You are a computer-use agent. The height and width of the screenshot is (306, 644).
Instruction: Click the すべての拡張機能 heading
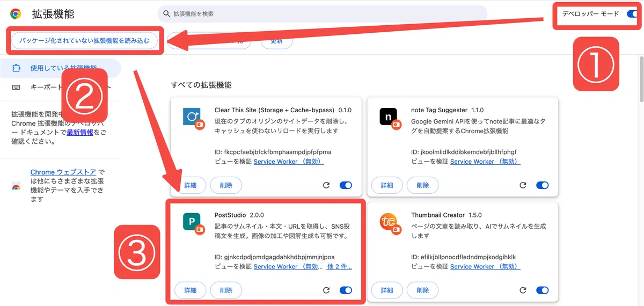point(201,85)
